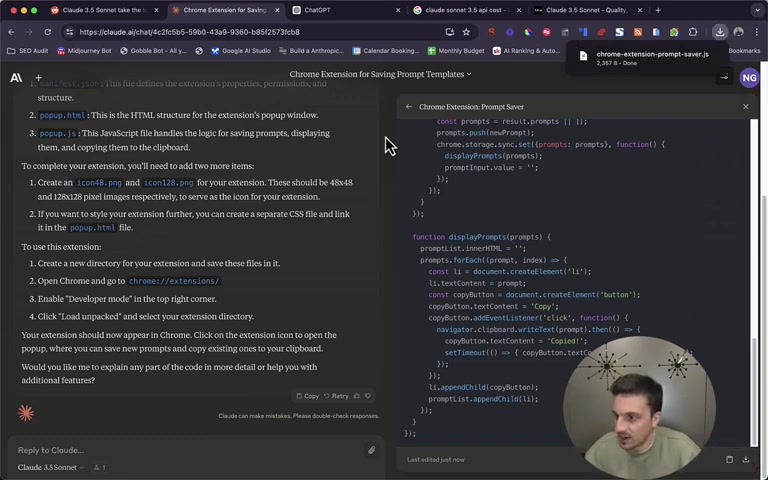Open the color wheel extension icon
The width and height of the screenshot is (768, 480).
click(528, 32)
